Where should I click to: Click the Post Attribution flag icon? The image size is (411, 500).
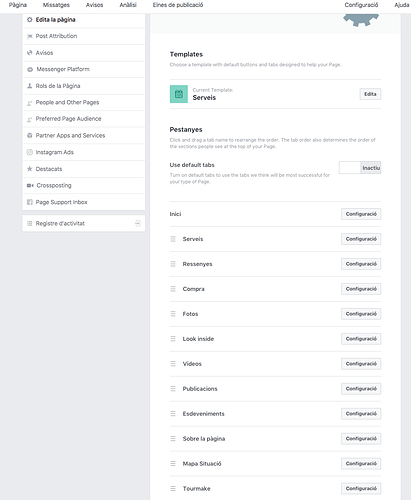point(30,36)
